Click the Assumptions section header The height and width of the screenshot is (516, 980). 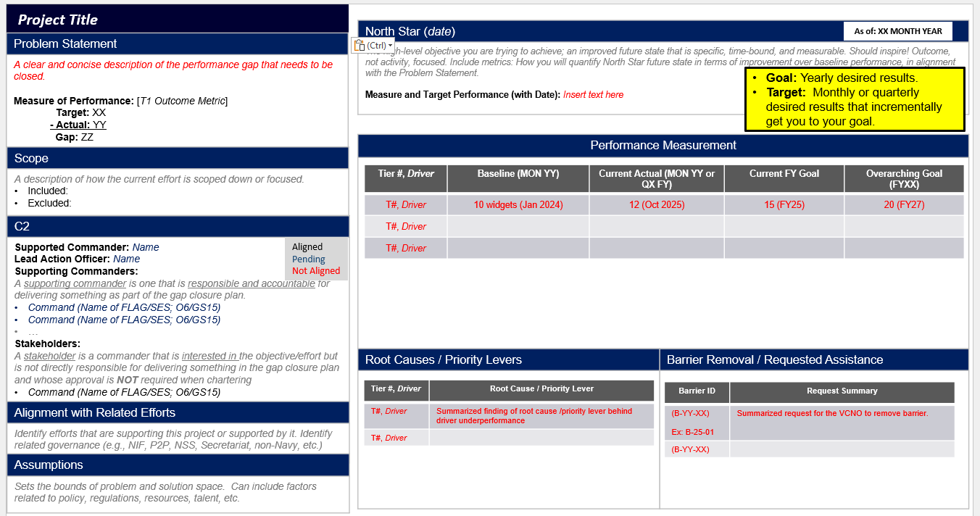pos(178,465)
